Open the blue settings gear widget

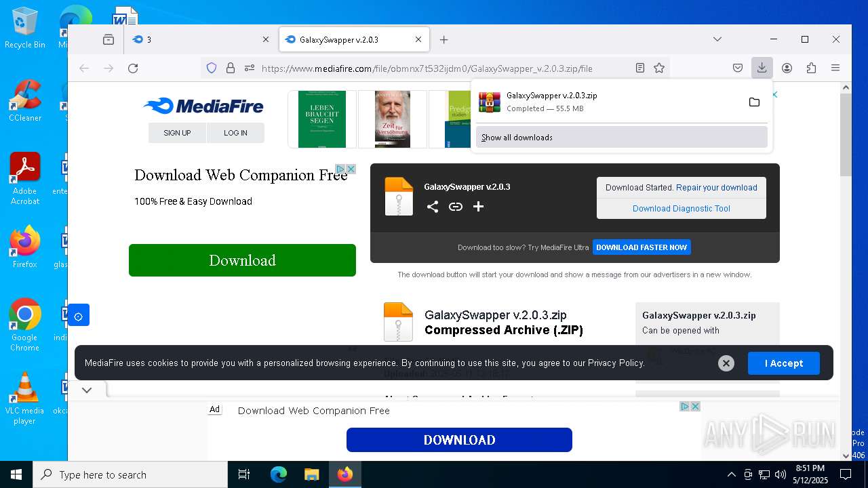[79, 315]
